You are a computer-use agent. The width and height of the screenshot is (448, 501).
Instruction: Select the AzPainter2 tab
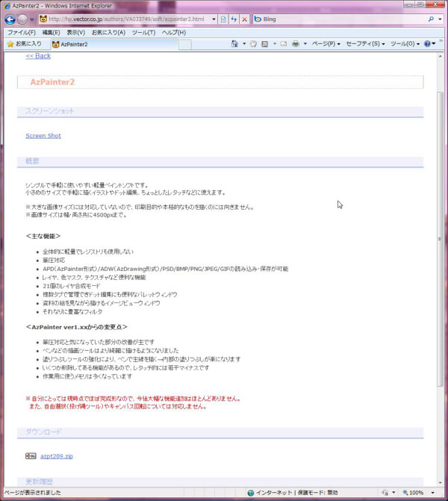tap(113, 44)
